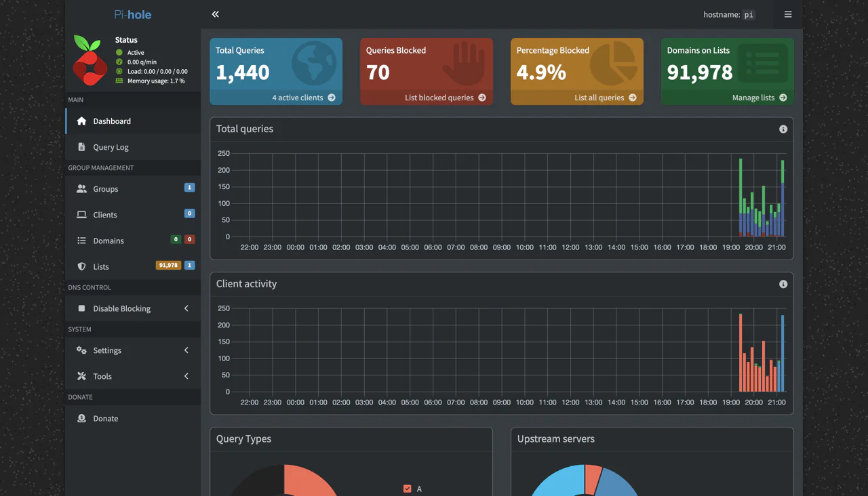Go to Domains management

[x=133, y=241]
